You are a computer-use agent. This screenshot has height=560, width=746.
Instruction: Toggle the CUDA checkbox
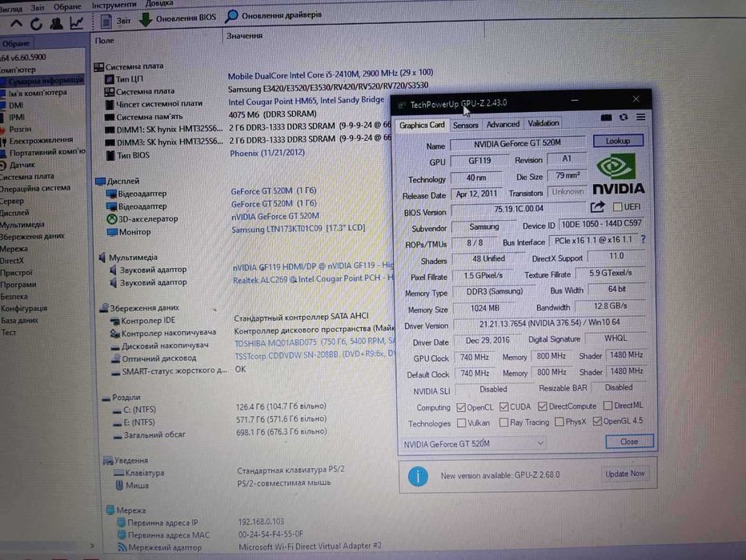click(503, 407)
